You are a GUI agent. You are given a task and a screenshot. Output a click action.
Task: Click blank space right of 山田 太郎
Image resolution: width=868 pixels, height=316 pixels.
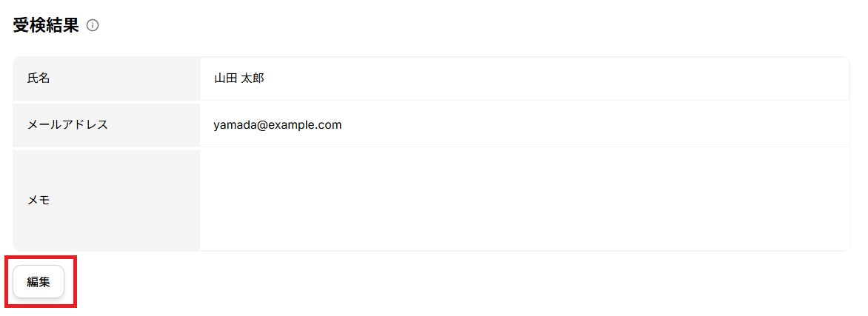click(555, 78)
